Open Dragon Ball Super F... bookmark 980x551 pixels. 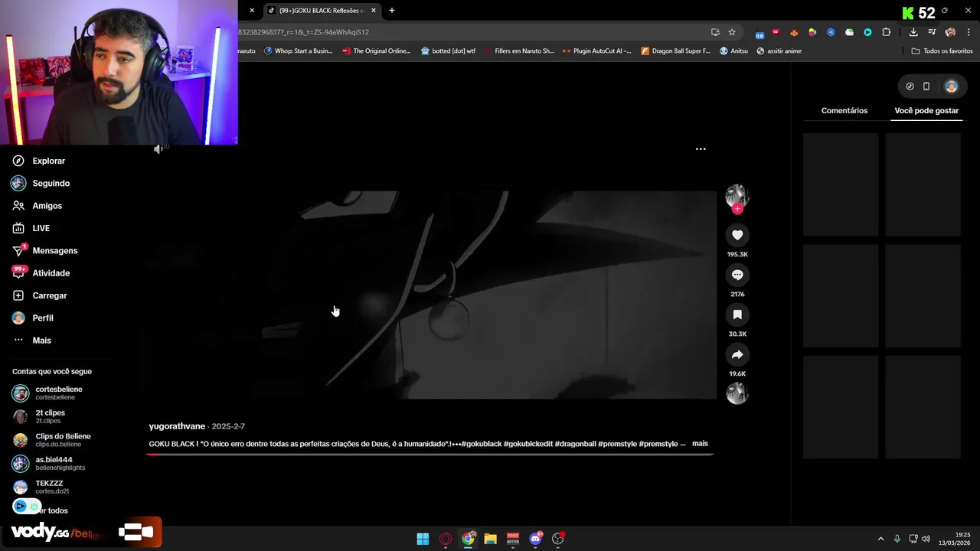[675, 51]
